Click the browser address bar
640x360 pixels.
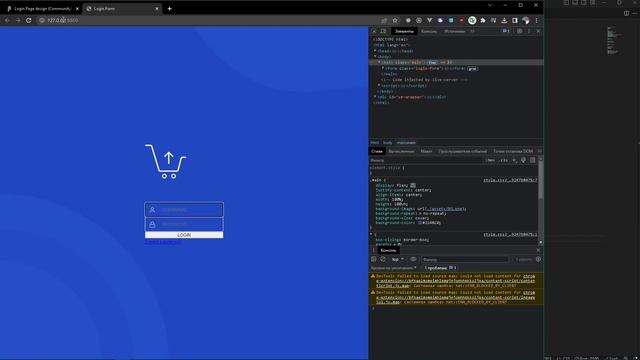tap(212, 20)
